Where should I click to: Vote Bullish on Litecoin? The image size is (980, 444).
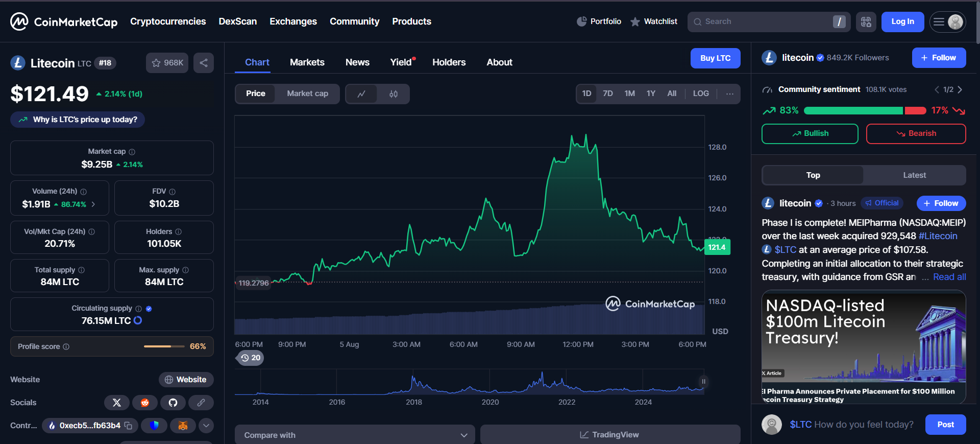[810, 134]
